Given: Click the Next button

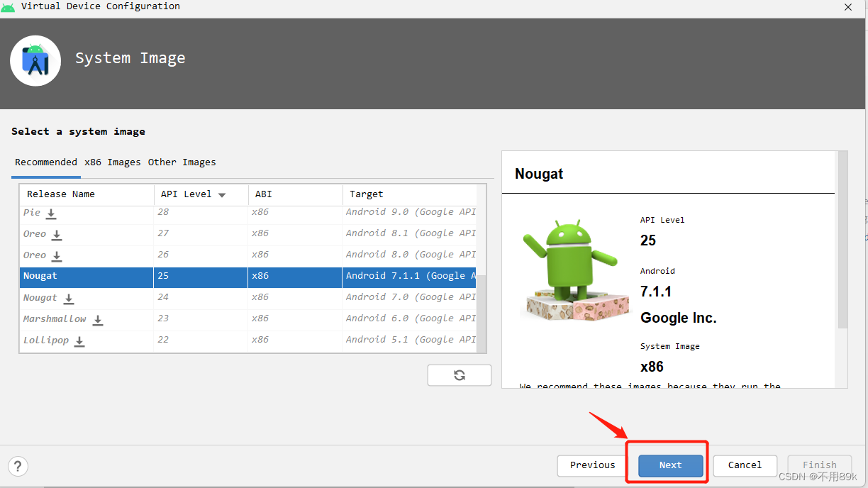Looking at the screenshot, I should coord(670,465).
